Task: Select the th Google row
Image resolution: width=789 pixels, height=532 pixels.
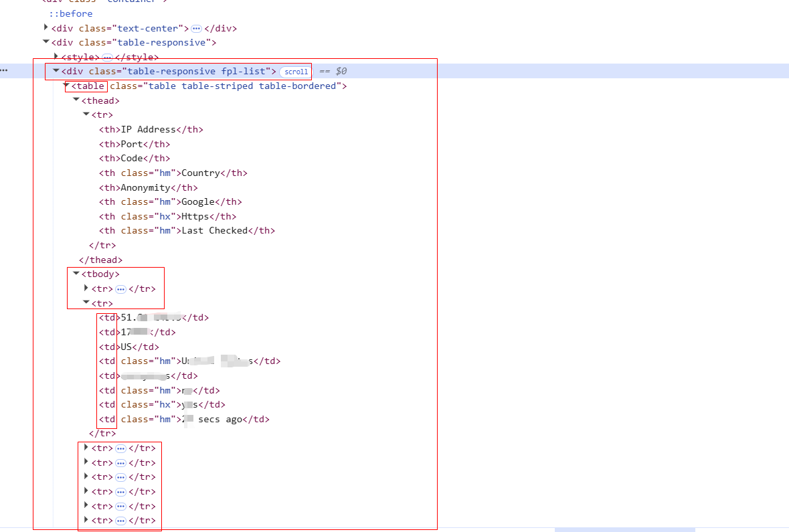Action: click(x=170, y=201)
